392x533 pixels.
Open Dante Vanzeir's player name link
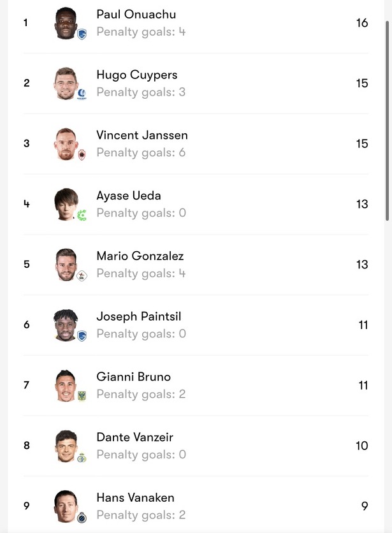[x=134, y=437]
